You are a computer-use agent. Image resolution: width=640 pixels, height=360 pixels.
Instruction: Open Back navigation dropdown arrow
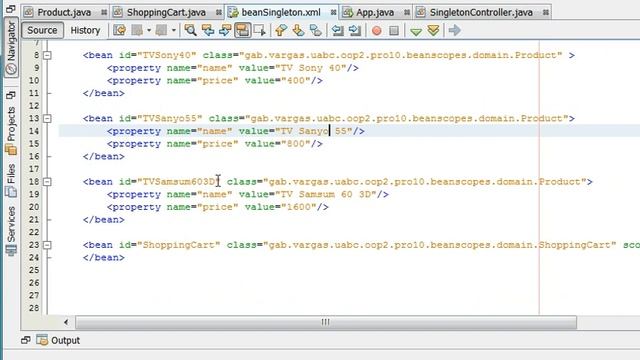(149, 30)
